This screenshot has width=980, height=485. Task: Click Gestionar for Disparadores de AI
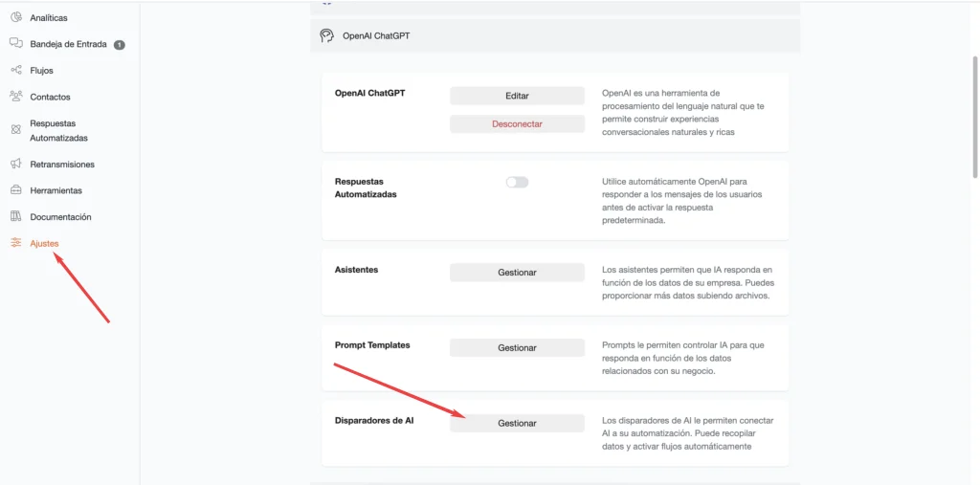[517, 423]
